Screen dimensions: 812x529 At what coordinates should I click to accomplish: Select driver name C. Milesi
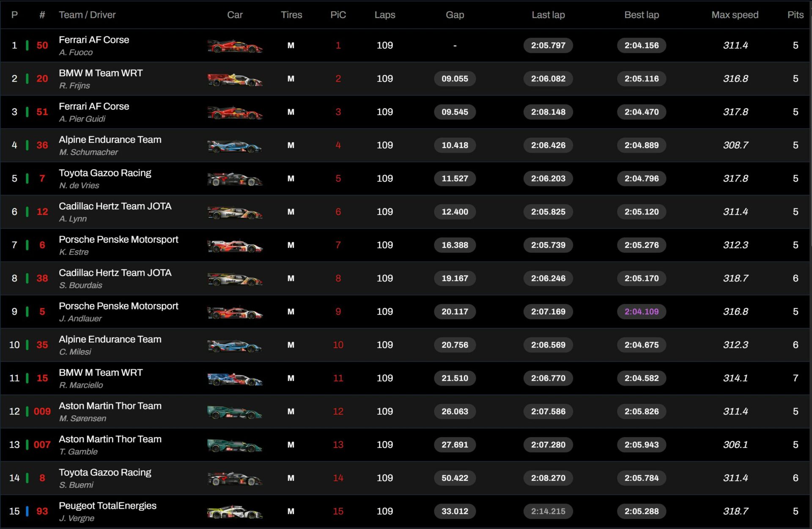(75, 352)
